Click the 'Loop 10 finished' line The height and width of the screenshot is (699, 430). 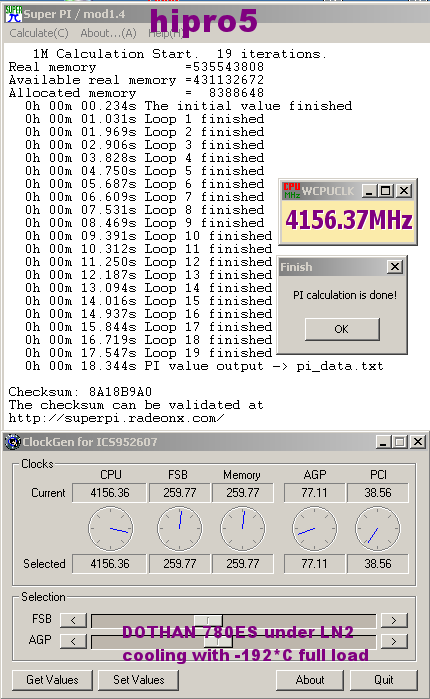(x=148, y=236)
